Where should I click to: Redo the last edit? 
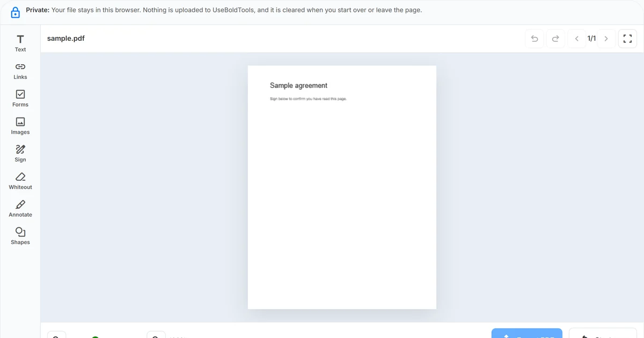pyautogui.click(x=555, y=39)
